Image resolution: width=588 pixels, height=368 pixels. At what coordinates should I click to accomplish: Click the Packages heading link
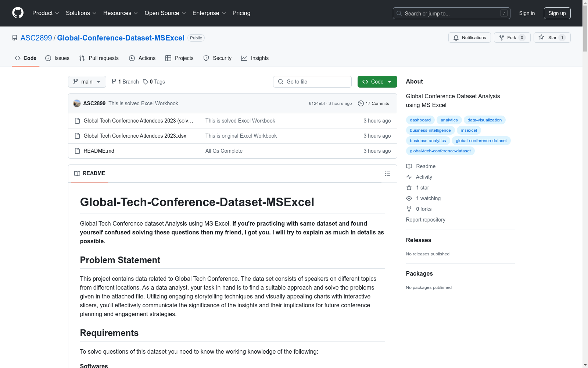[419, 274]
